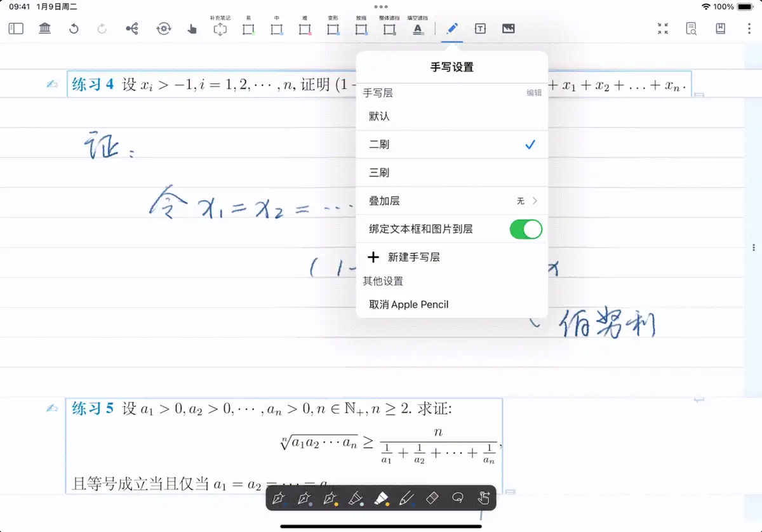Select the eraser tool
The height and width of the screenshot is (532, 762).
(432, 498)
